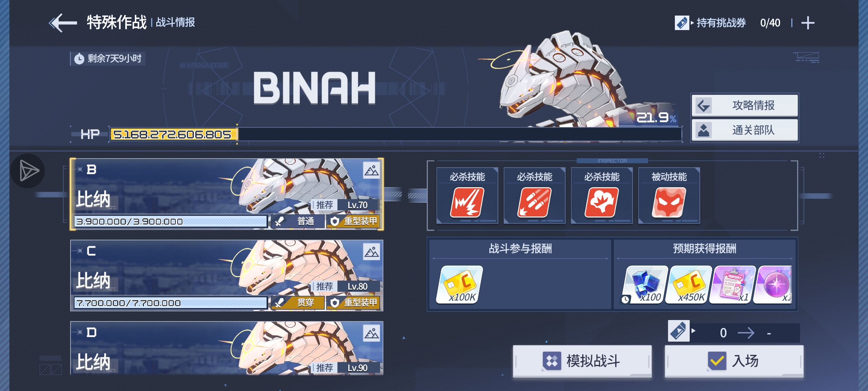Click the BINAH HP progress bar
The height and width of the screenshot is (391, 868).
point(396,134)
